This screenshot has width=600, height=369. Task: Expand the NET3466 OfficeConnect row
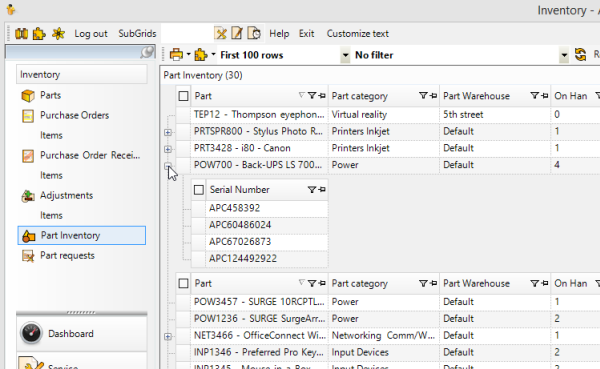point(168,336)
